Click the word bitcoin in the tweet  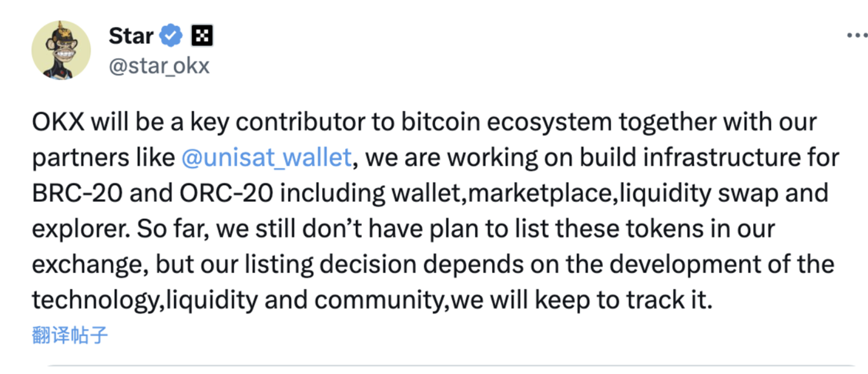(x=440, y=122)
